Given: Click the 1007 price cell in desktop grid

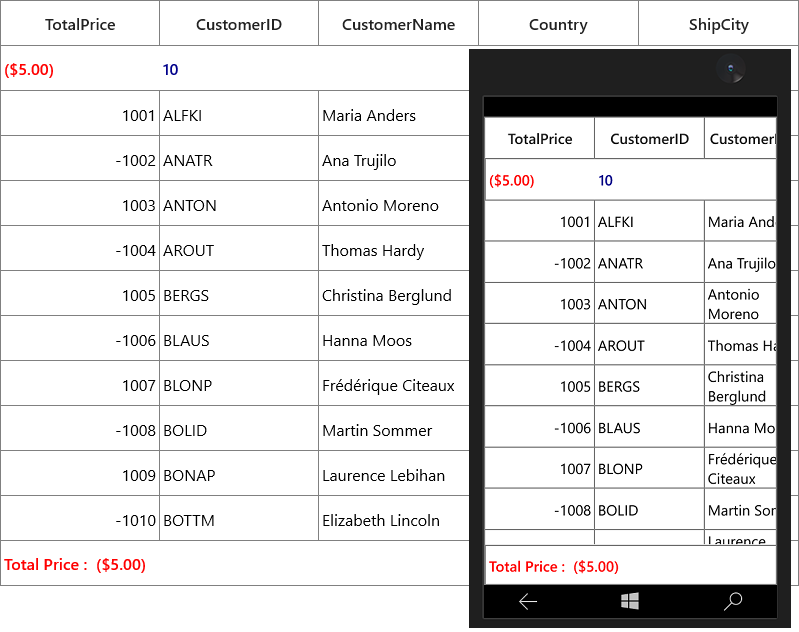Looking at the screenshot, I should point(80,384).
